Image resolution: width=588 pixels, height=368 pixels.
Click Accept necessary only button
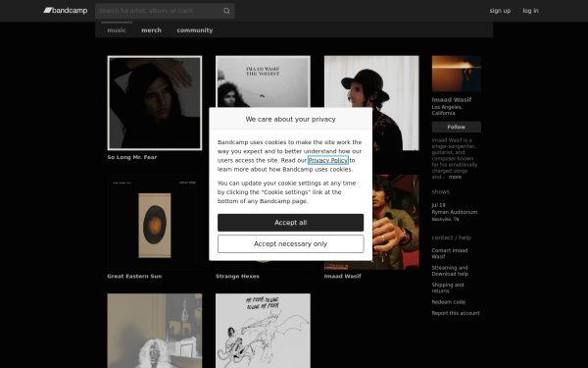point(291,244)
